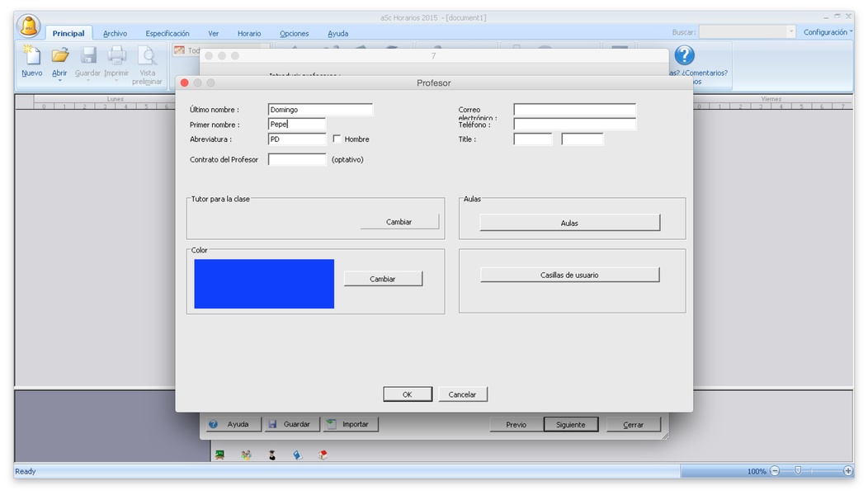Expand the arrow below Abrir
The image size is (868, 495).
point(59,81)
